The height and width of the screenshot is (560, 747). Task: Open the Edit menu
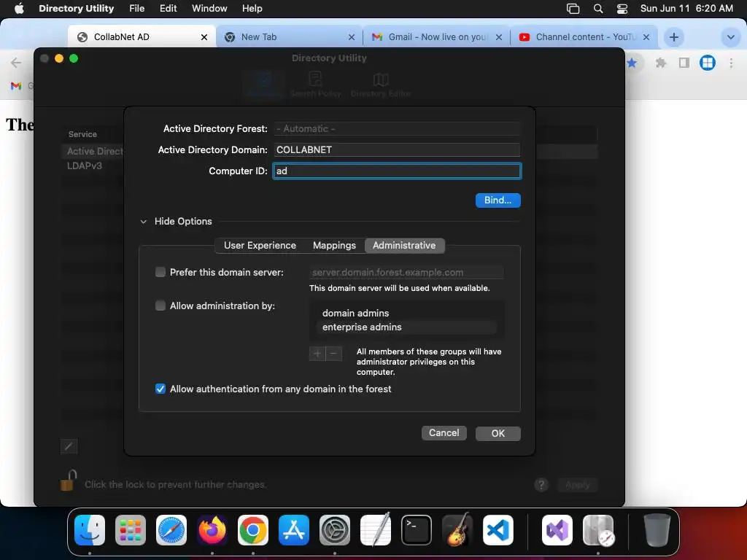click(169, 9)
